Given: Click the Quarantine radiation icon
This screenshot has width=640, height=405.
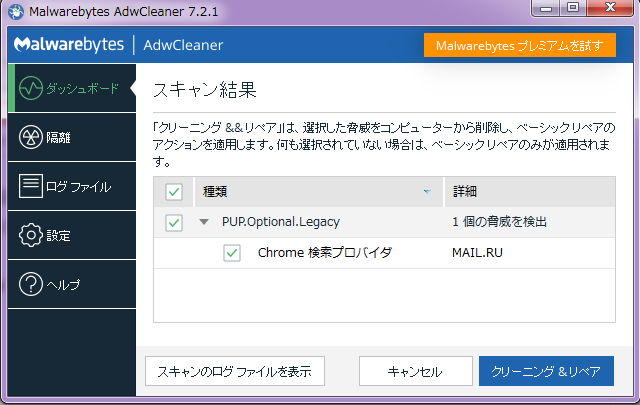Looking at the screenshot, I should (31, 137).
